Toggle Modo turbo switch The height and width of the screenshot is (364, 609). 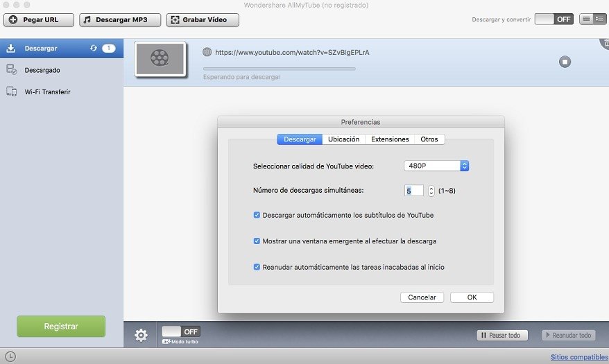(181, 331)
